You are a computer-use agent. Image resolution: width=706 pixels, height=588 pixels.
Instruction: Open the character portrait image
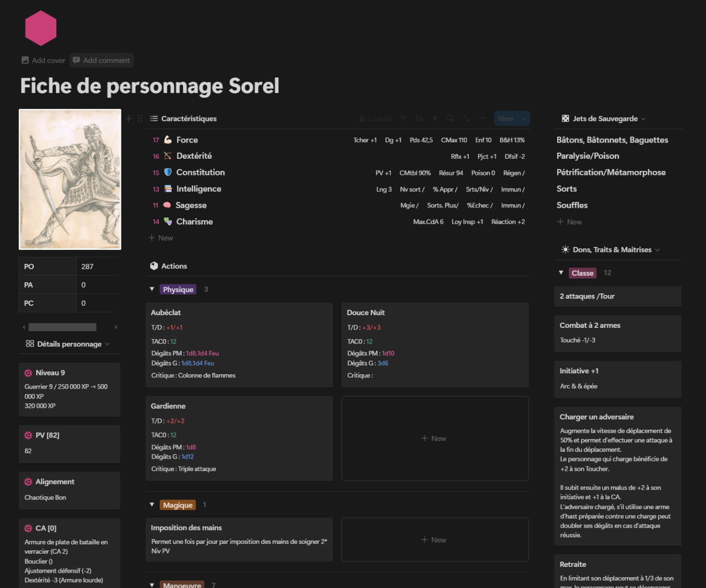coord(70,179)
